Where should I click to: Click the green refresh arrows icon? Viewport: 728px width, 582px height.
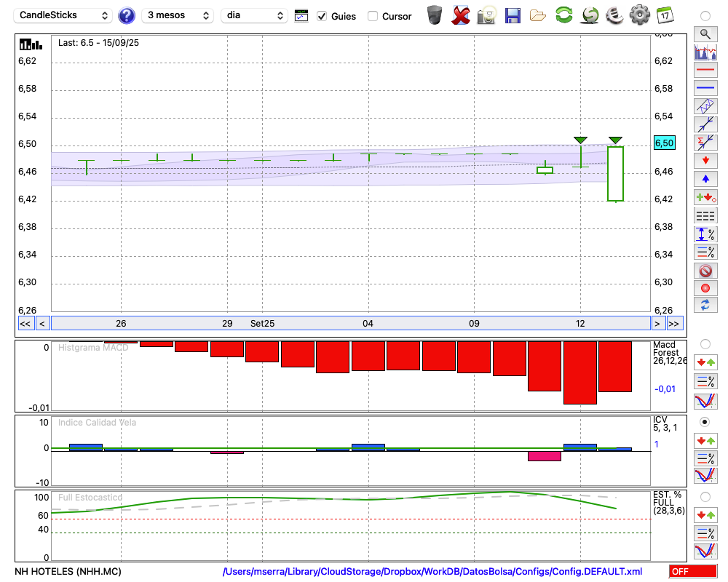coord(563,15)
